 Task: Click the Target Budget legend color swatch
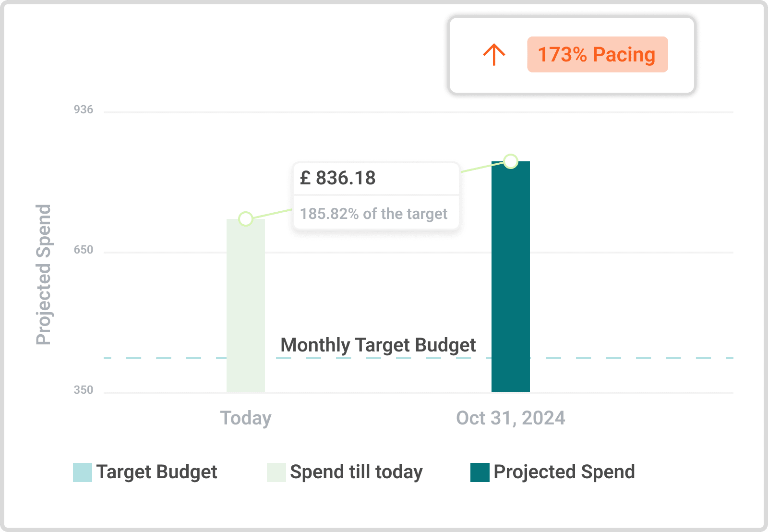click(x=82, y=472)
